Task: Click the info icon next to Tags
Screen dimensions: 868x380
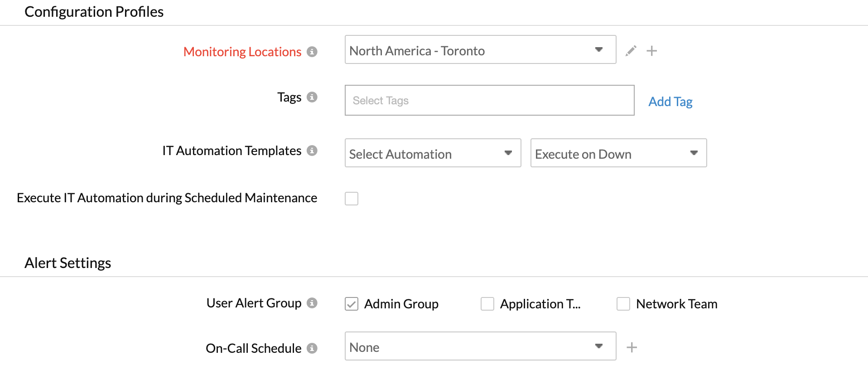Action: pyautogui.click(x=312, y=97)
